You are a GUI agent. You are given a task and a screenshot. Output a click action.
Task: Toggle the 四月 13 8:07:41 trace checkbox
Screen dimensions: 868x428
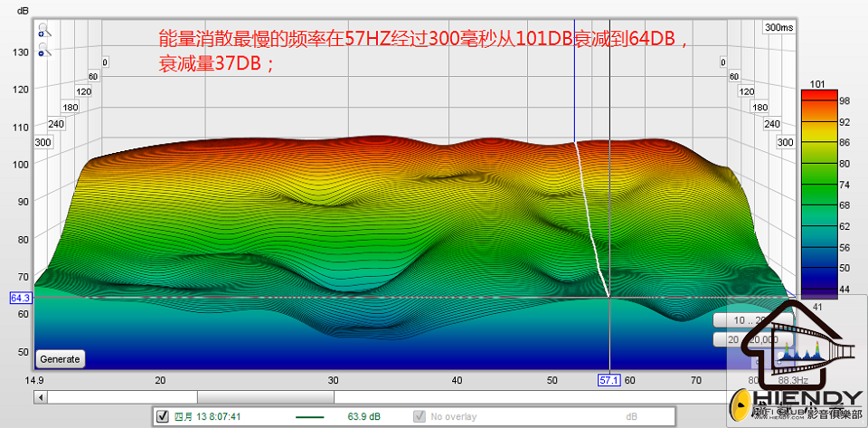point(162,416)
